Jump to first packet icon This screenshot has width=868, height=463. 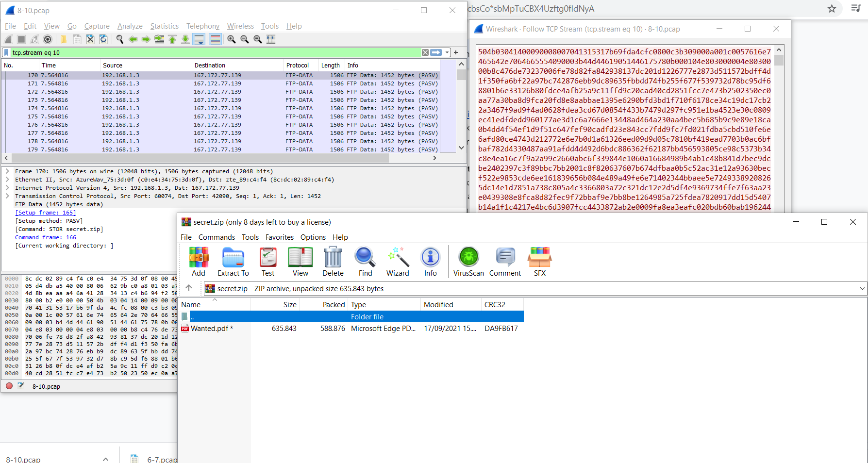point(172,39)
